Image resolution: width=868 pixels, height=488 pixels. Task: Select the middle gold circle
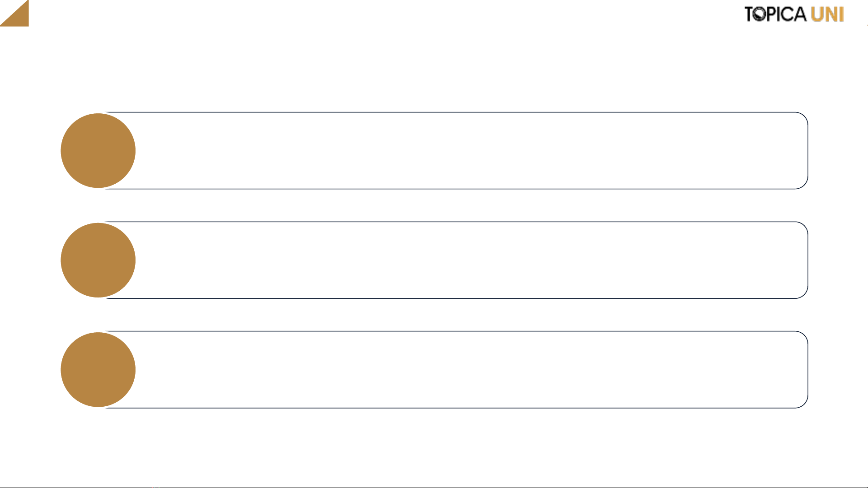(x=98, y=260)
